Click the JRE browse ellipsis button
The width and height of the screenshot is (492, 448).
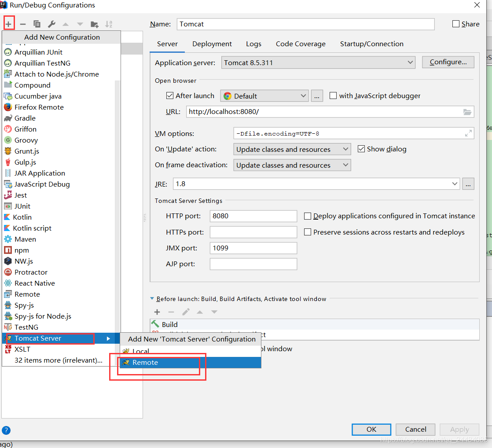(x=468, y=184)
